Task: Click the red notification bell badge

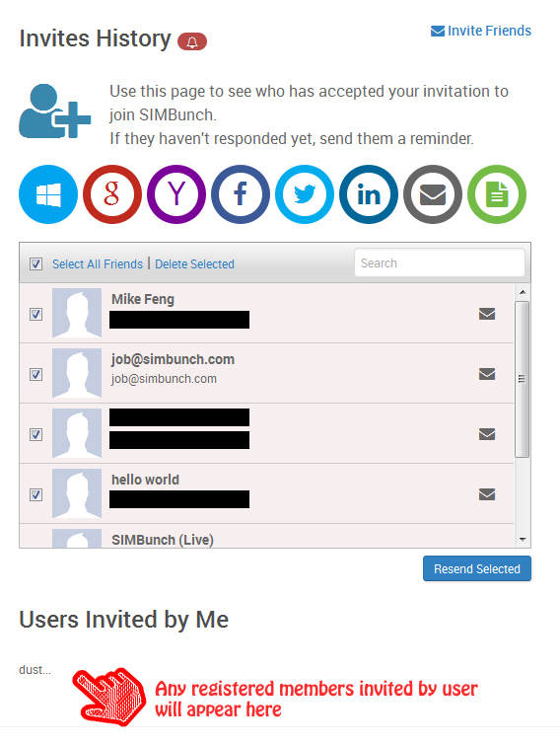Action: (x=192, y=41)
